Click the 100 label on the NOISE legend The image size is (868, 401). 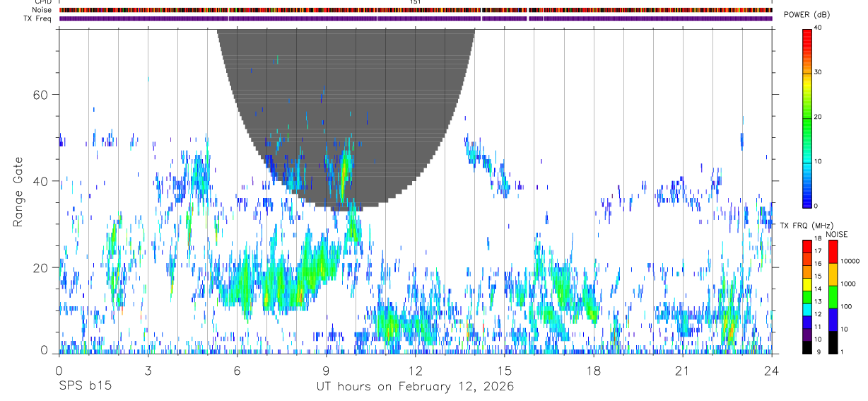pyautogui.click(x=845, y=306)
